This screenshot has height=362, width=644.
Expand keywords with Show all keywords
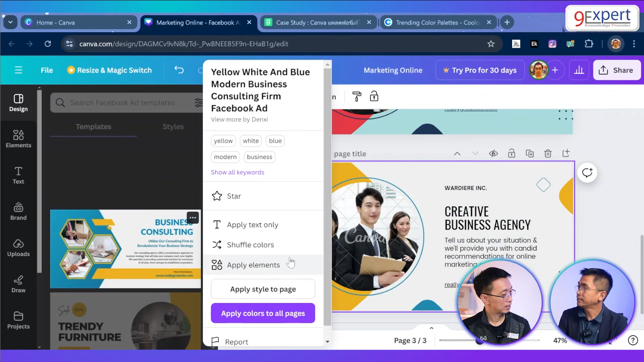237,172
